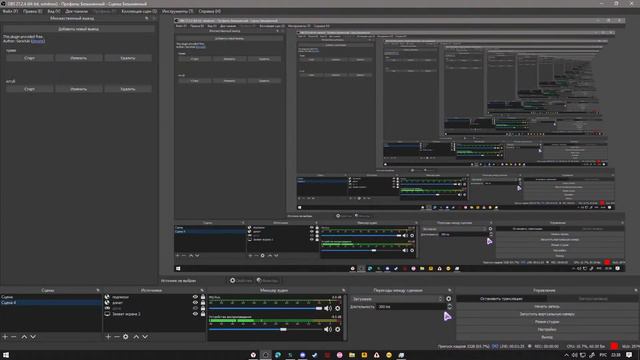Viewport: 640px width, 360px height.
Task: Lock the Захват экрана 2 source
Action: coord(203,314)
